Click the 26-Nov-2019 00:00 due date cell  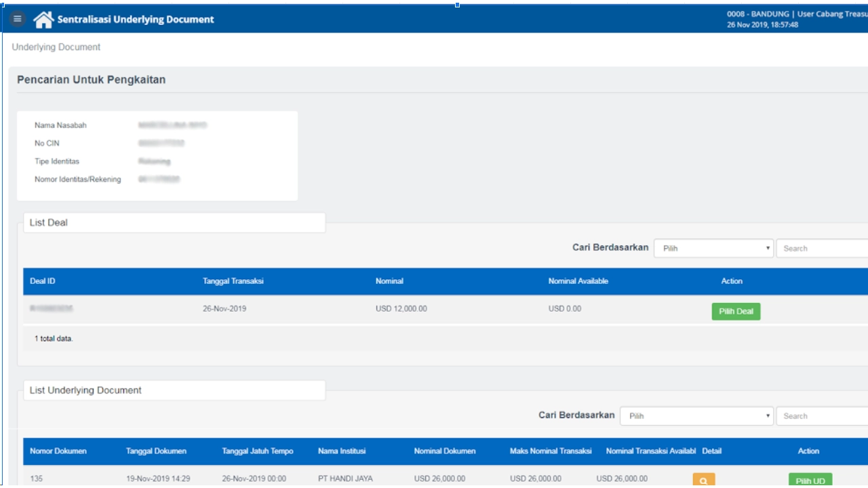[x=254, y=479]
